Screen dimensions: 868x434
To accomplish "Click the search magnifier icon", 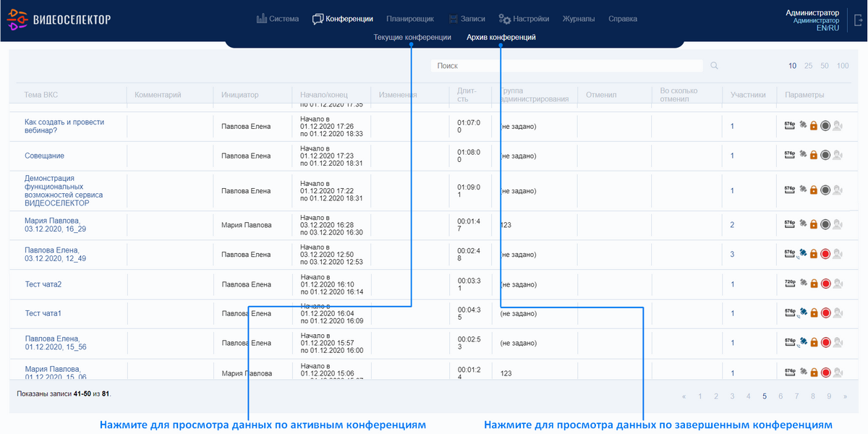I will 714,66.
